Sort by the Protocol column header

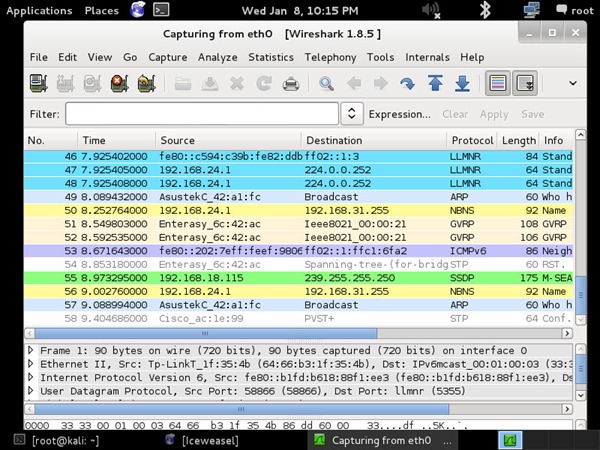(472, 140)
